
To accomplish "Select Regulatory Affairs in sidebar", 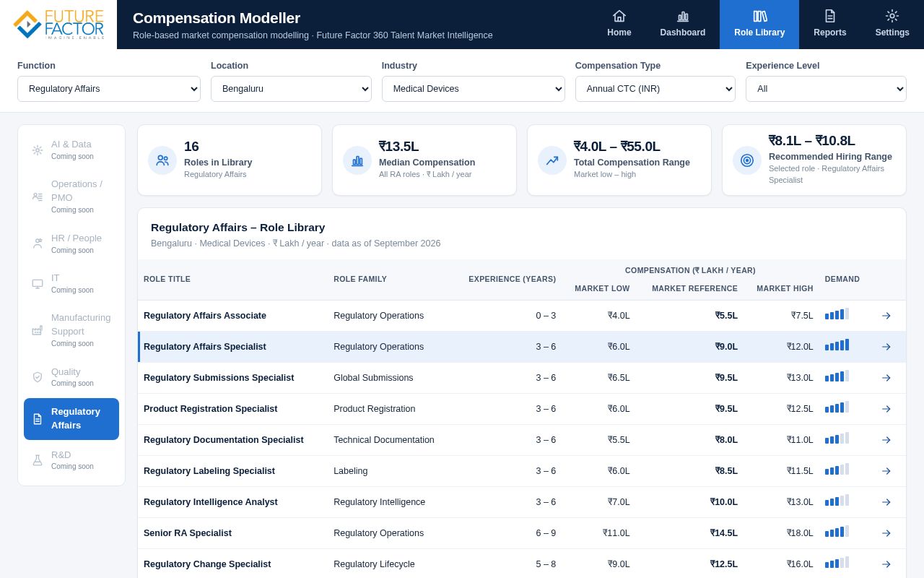I will tap(71, 419).
